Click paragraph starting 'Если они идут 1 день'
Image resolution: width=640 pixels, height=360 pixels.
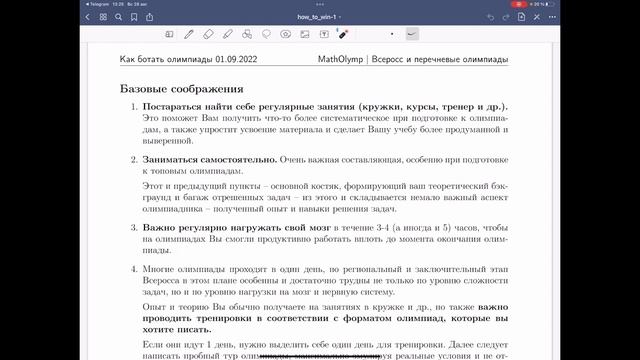[325, 350]
